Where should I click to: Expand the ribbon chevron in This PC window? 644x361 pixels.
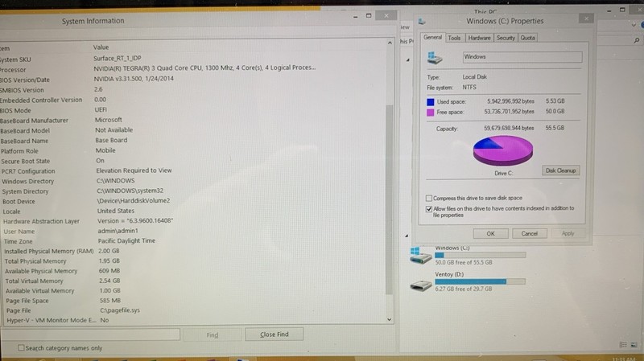pyautogui.click(x=634, y=25)
